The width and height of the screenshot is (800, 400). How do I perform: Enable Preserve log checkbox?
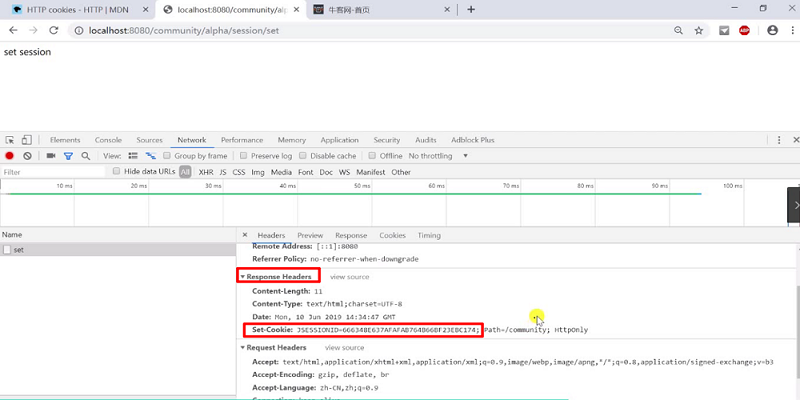pos(243,156)
